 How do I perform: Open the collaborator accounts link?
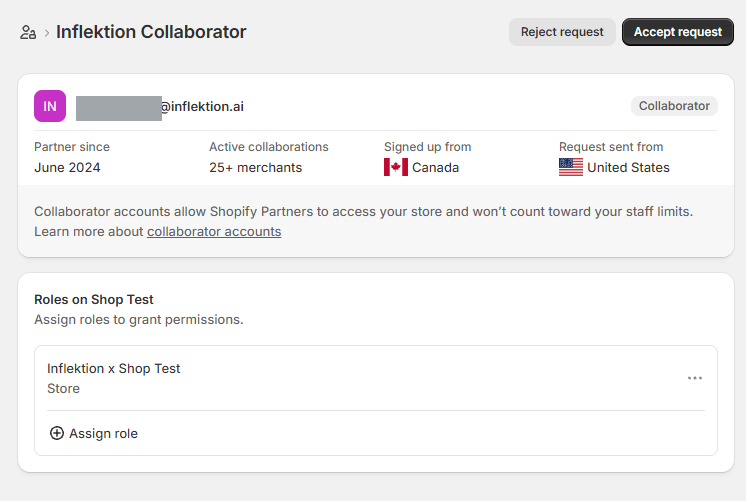214,232
